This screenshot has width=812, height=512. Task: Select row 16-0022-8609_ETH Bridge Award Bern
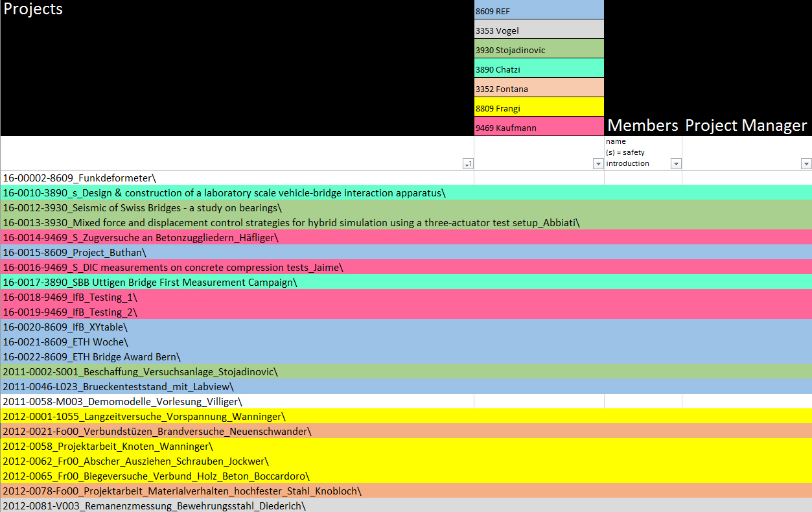[x=406, y=356]
